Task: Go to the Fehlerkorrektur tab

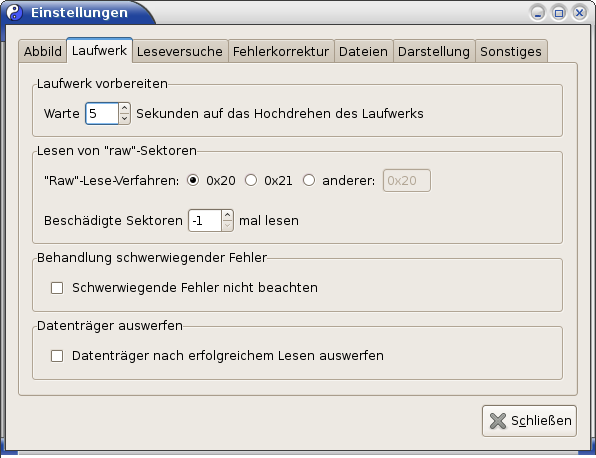Action: (x=281, y=51)
